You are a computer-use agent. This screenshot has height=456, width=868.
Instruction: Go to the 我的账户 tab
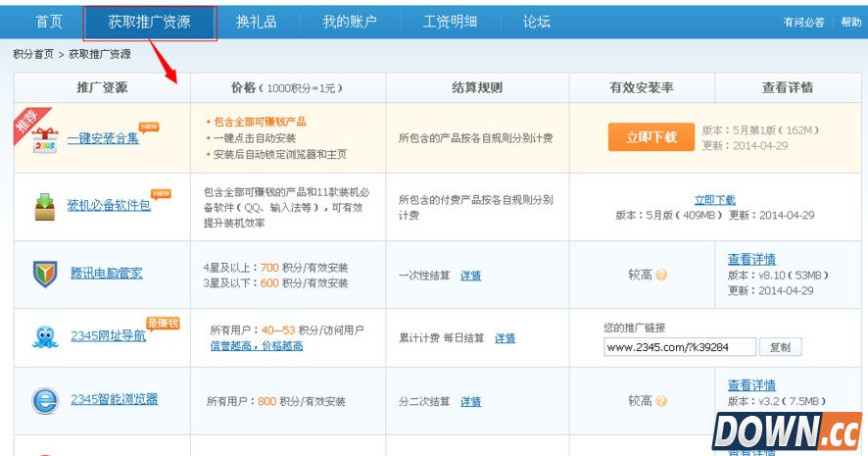pyautogui.click(x=349, y=22)
